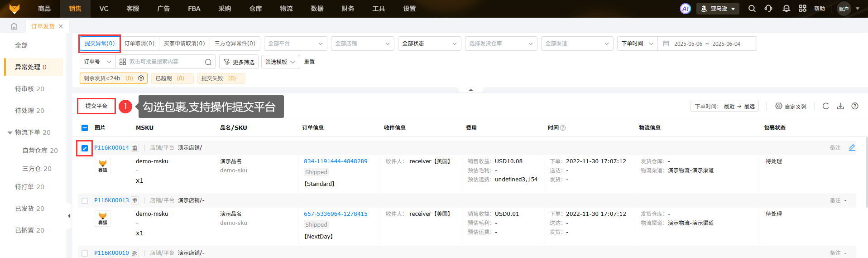Switch to 订单取消(0) tab
Viewport: 868px width, 258px height.
point(139,44)
